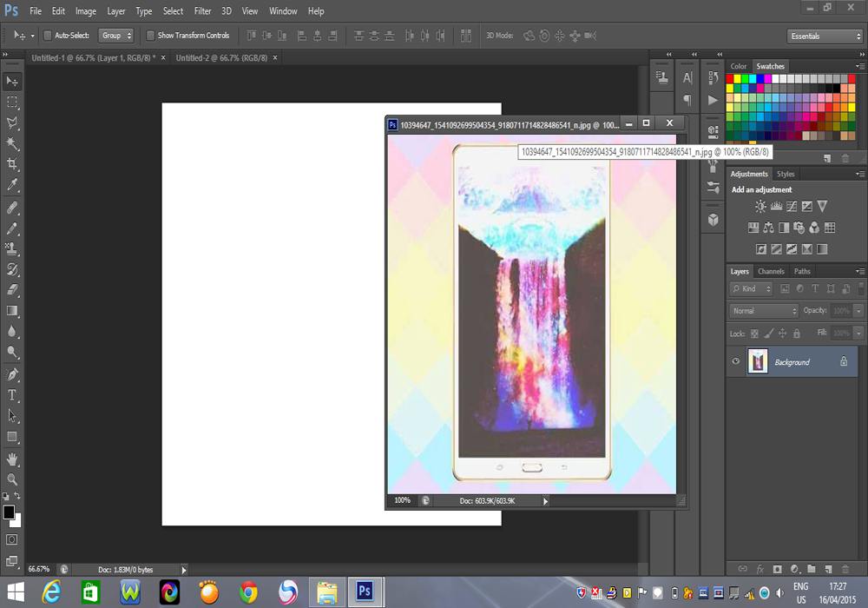Select the Zoom tool in toolbar
Screen dimensions: 868x608
pyautogui.click(x=12, y=479)
